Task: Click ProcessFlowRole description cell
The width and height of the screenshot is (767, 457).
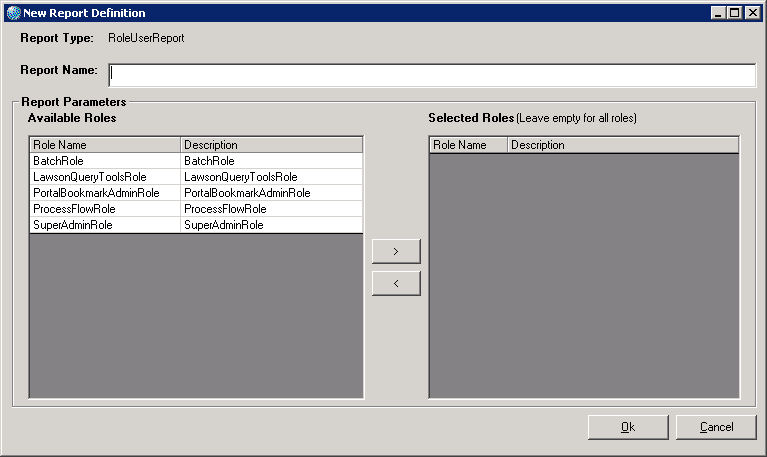Action: 272,209
